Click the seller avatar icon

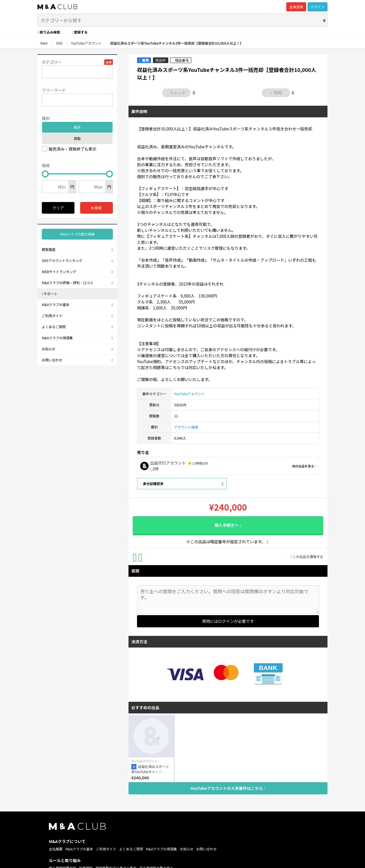144,466
